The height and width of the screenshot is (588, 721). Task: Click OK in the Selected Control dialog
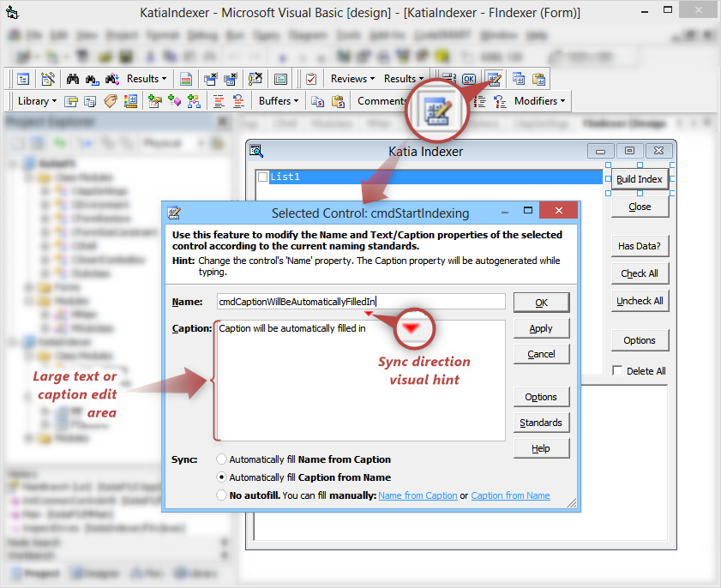541,303
